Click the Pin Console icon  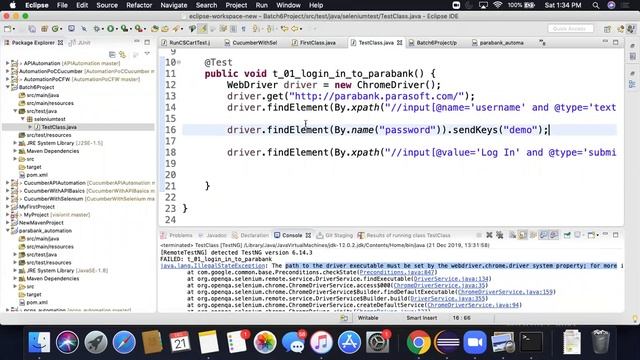[567, 235]
